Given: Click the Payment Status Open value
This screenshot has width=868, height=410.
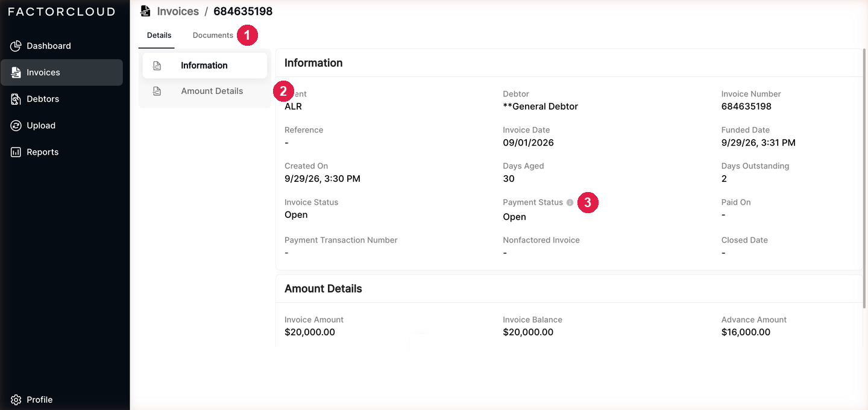Looking at the screenshot, I should coord(514,217).
